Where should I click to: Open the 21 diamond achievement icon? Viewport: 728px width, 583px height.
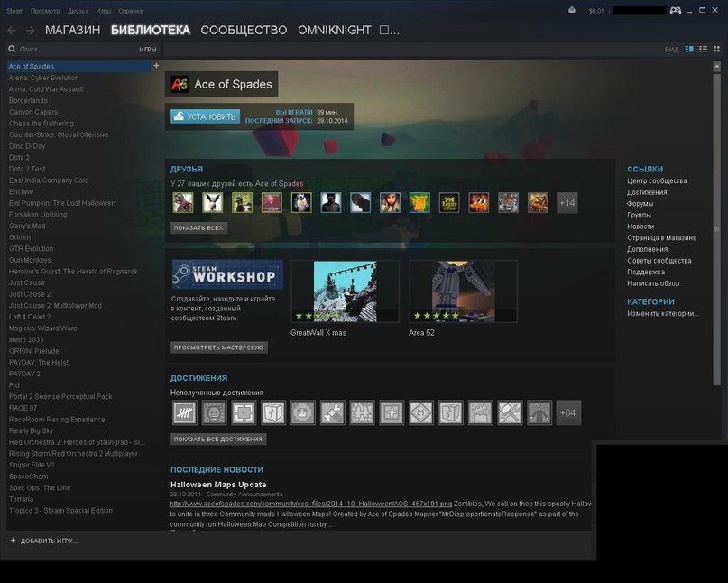tap(421, 412)
